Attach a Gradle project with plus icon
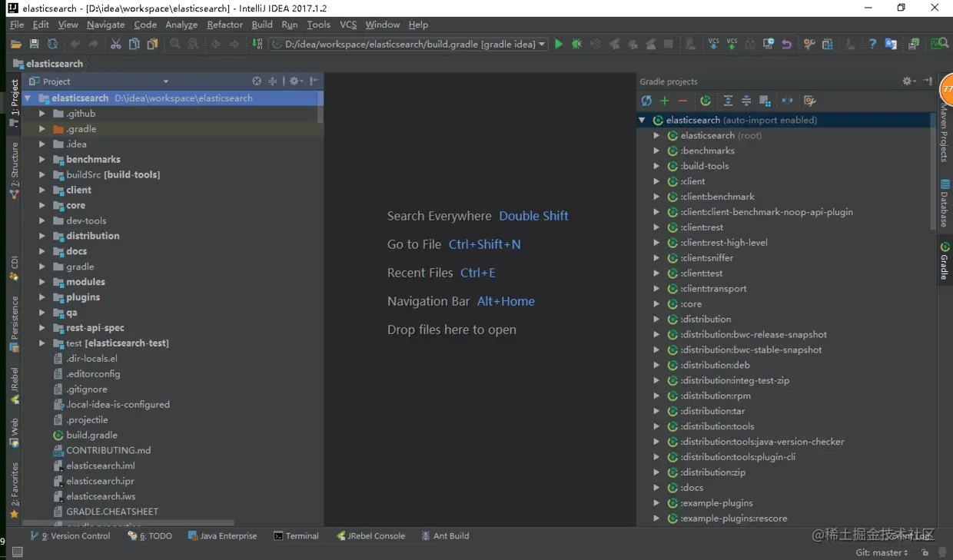Screen dimensions: 953x560 (665, 101)
